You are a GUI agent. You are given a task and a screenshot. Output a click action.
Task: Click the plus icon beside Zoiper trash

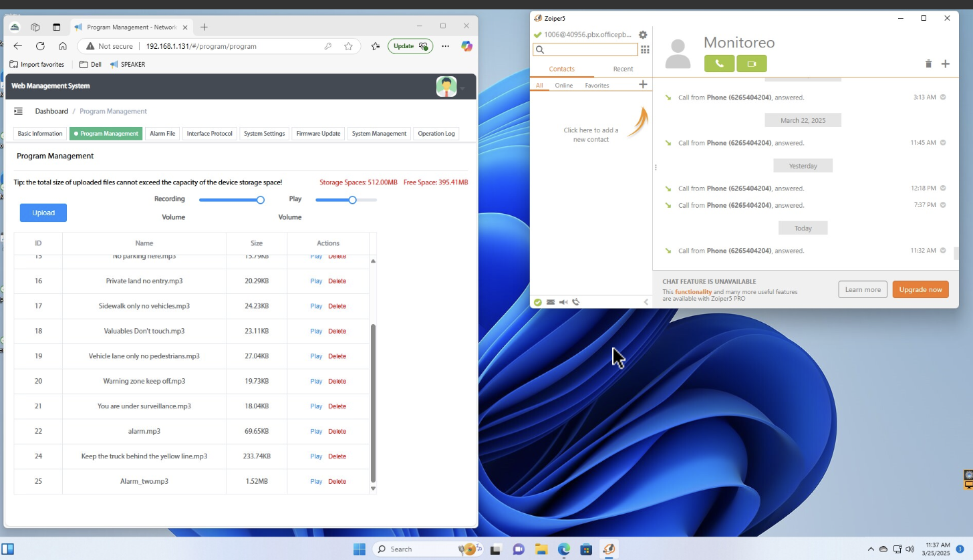[x=945, y=64]
